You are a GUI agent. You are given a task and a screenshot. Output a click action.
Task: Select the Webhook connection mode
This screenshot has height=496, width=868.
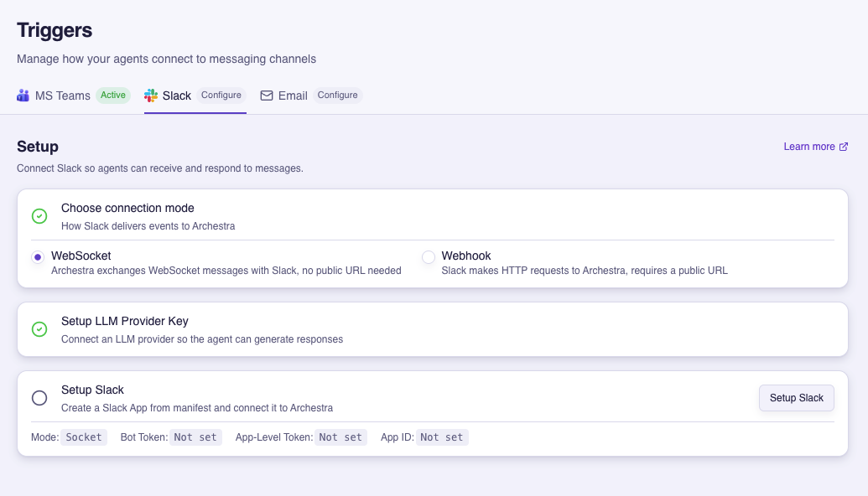[x=429, y=256]
